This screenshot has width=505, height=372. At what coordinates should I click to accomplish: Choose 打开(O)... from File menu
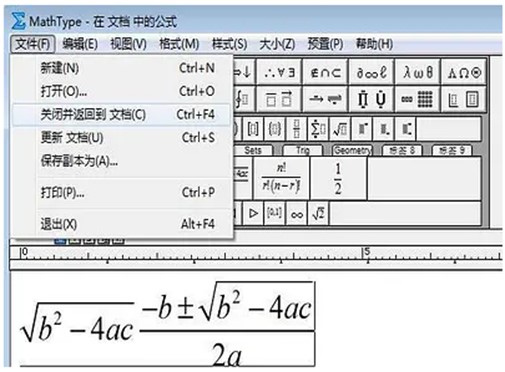pyautogui.click(x=122, y=91)
